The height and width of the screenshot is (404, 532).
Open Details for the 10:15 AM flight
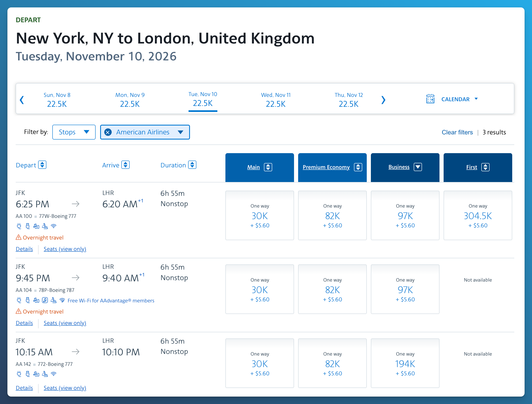click(24, 388)
